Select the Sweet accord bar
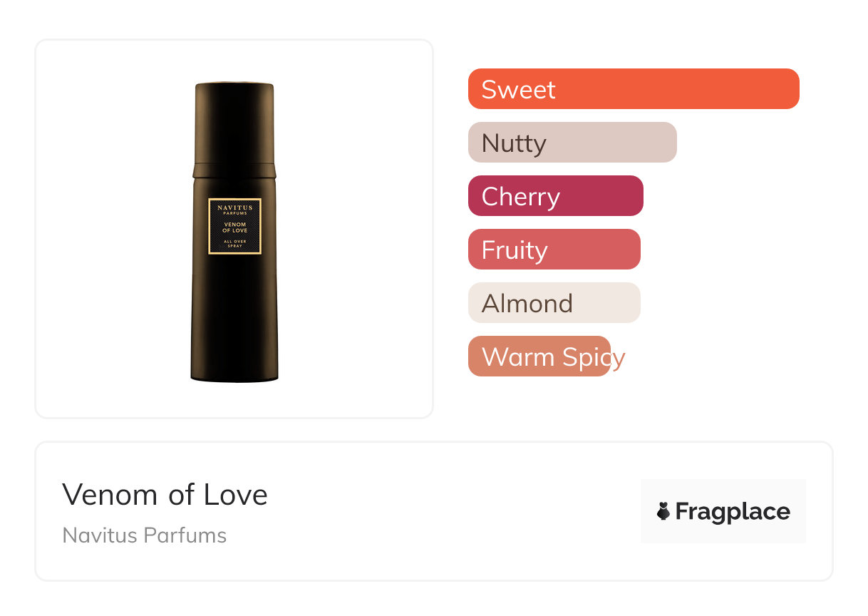 [634, 89]
